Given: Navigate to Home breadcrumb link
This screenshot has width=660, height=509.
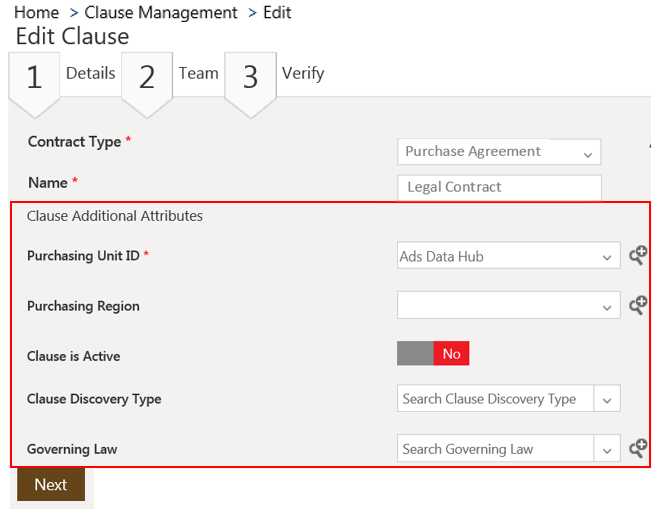Looking at the screenshot, I should click(36, 13).
